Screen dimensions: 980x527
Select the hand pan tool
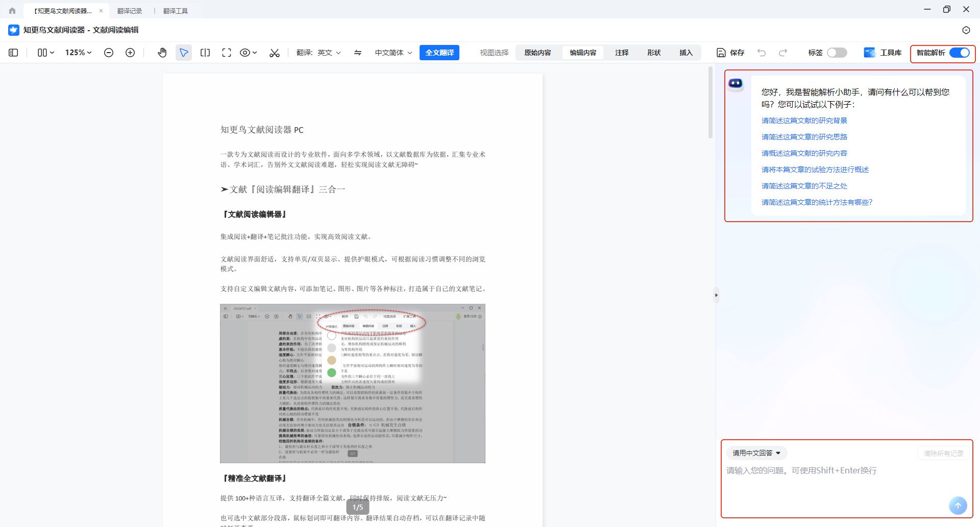pos(162,53)
